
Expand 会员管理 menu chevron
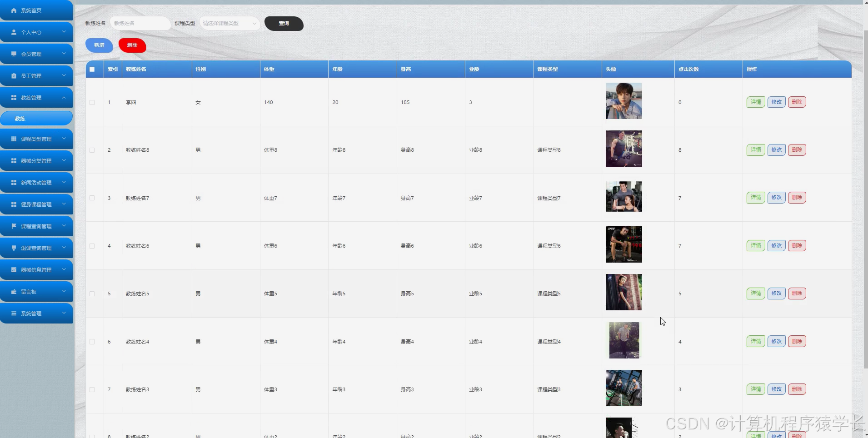pyautogui.click(x=64, y=54)
